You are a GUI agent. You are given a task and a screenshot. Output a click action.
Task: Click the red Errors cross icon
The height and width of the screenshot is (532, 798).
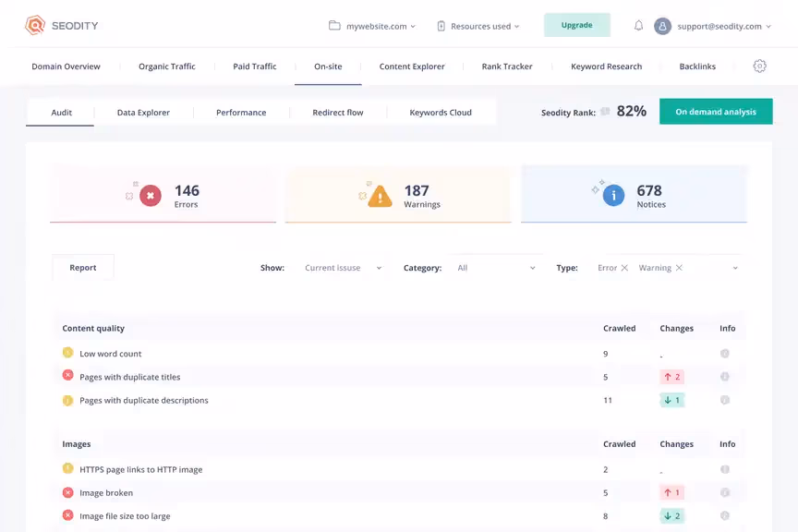pos(151,196)
